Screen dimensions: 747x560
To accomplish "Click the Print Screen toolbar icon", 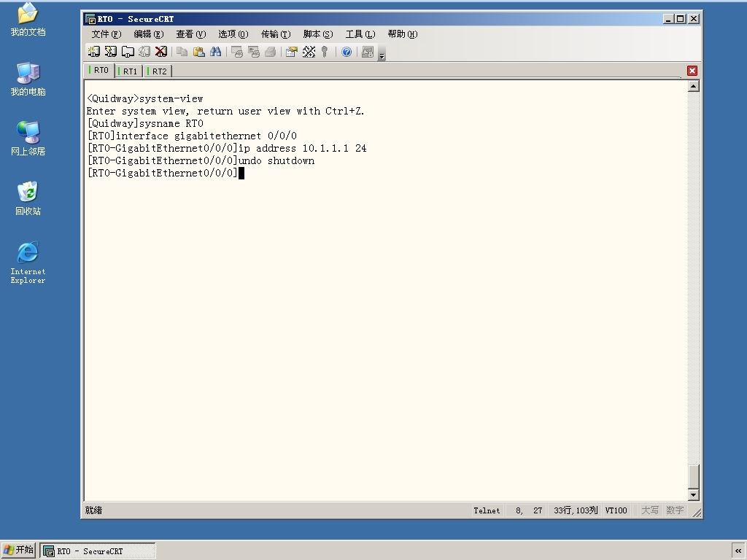I will click(237, 52).
